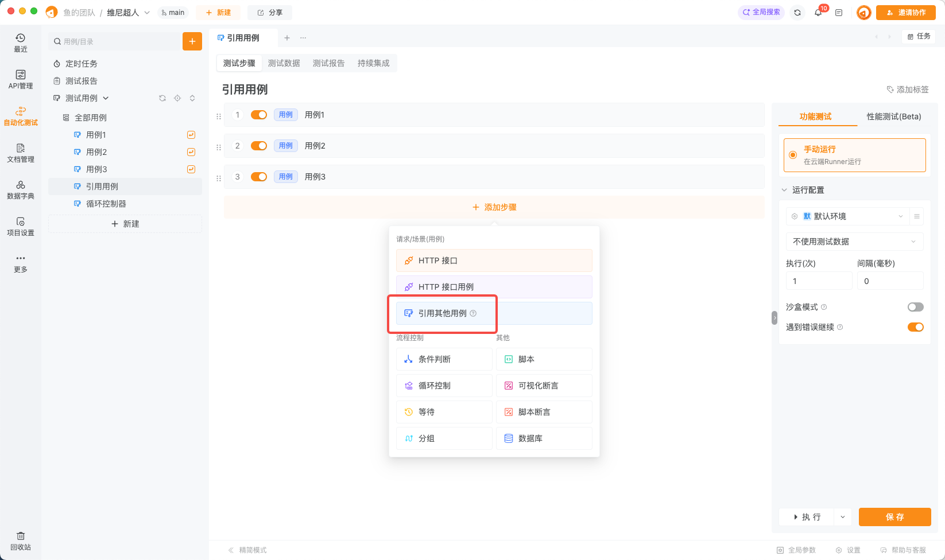945x560 pixels.
Task: Select 引用其他用例 from the step menu
Action: [442, 313]
